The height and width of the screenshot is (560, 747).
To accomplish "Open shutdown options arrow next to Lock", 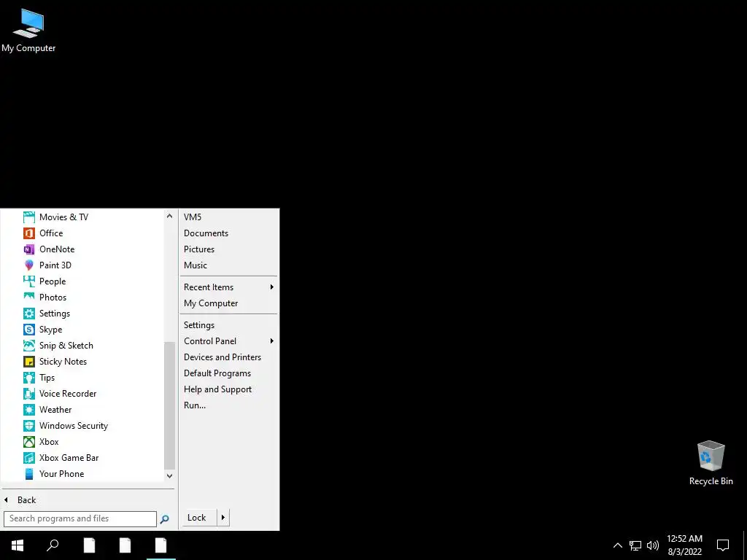I will pos(223,518).
